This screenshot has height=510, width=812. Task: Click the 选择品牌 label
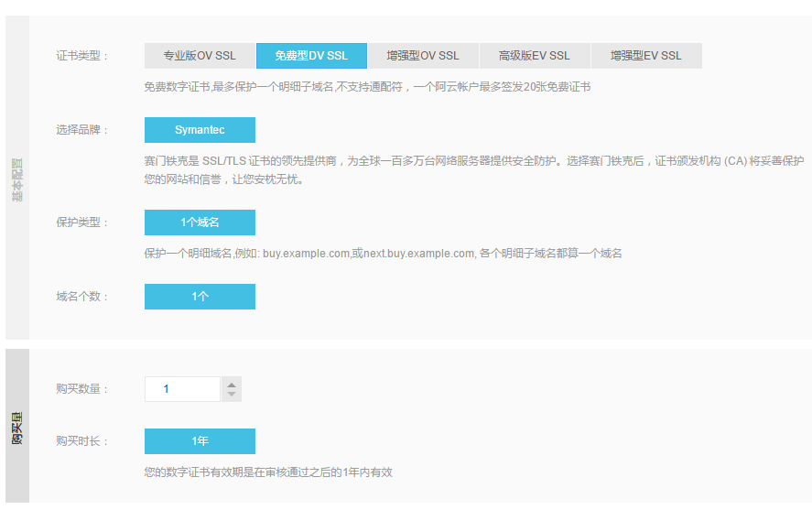pyautogui.click(x=81, y=130)
